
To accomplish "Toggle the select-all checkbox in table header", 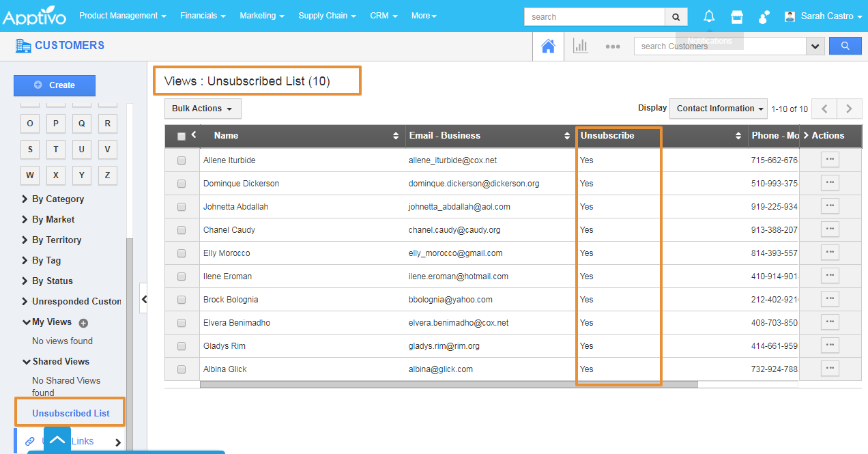I will 182,137.
